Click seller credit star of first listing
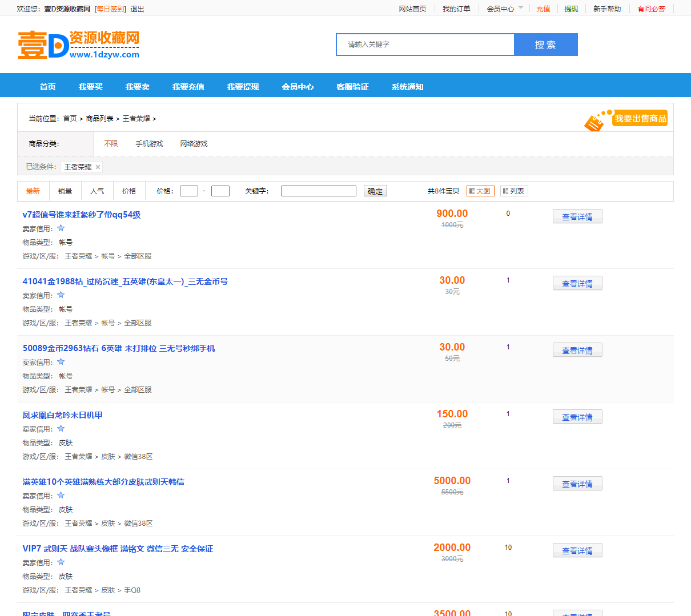This screenshot has height=616, width=691. click(61, 228)
